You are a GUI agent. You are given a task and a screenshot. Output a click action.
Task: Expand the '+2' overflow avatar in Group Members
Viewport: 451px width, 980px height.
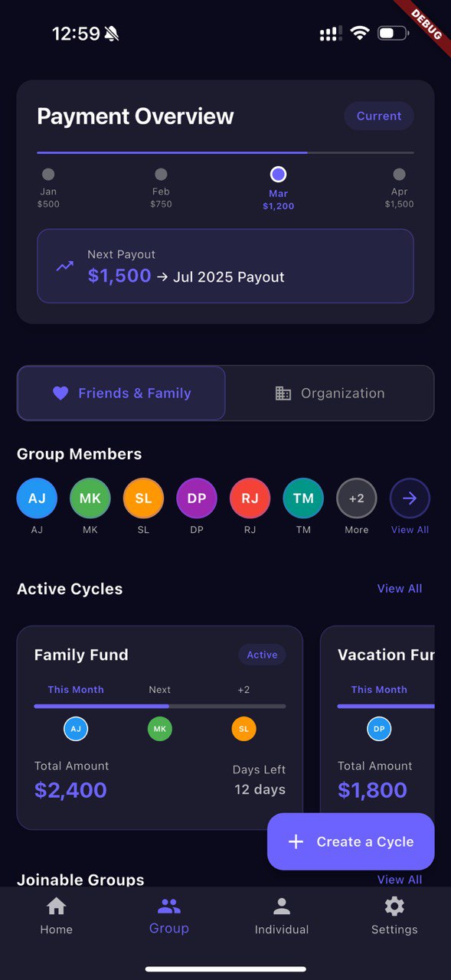(356, 497)
